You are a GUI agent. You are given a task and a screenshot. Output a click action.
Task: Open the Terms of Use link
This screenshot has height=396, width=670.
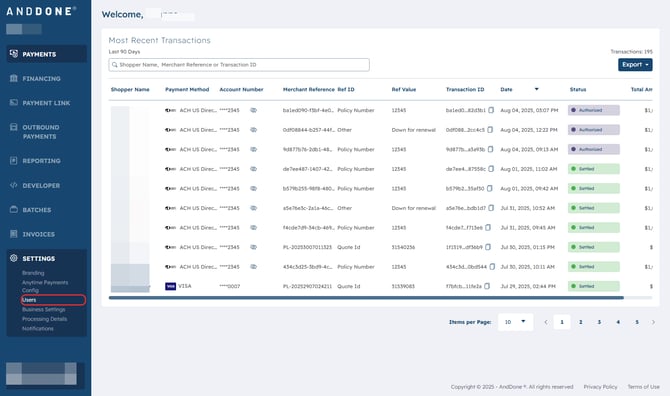pyautogui.click(x=644, y=387)
